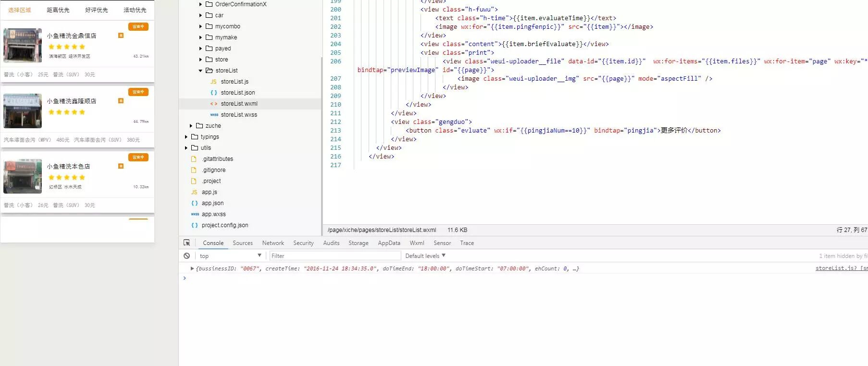The image size is (868, 366).
Task: Click the orange tag icon for storeList.wxml
Action: (214, 104)
